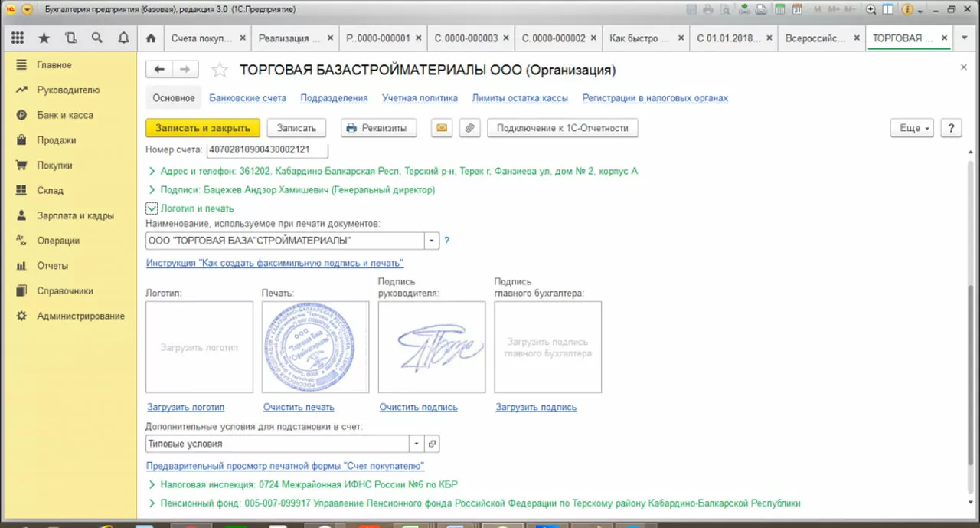This screenshot has height=528, width=980.
Task: Open Подразделения link
Action: (x=334, y=98)
